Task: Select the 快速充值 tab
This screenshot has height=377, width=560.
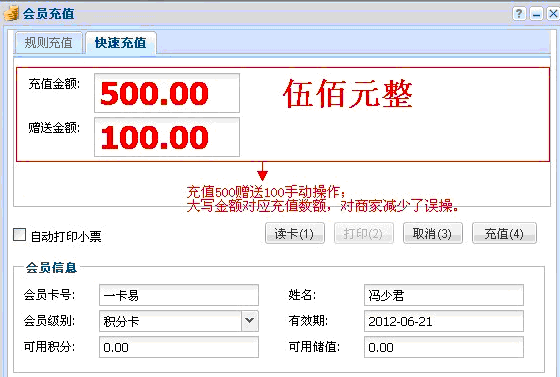Action: tap(120, 43)
